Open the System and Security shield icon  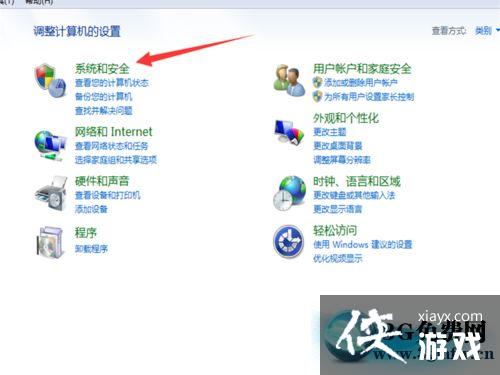50,80
